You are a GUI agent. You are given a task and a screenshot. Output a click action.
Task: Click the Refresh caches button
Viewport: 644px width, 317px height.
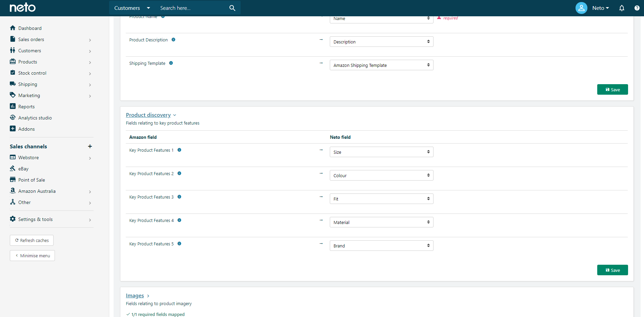tap(32, 240)
